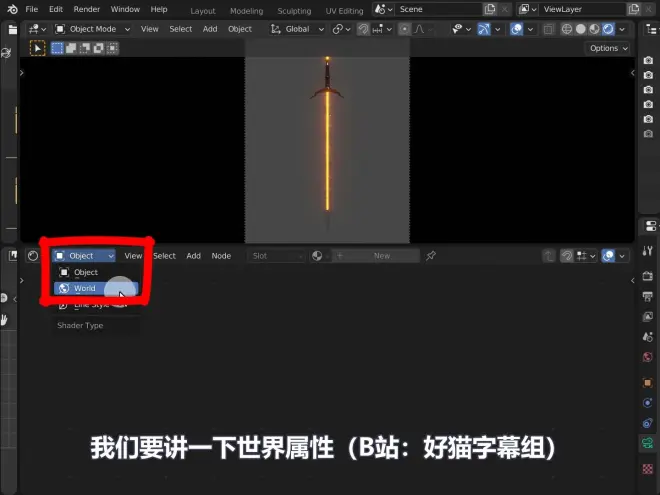The image size is (660, 495).
Task: Choose the Invert selection mode icon
Action: click(x=98, y=48)
